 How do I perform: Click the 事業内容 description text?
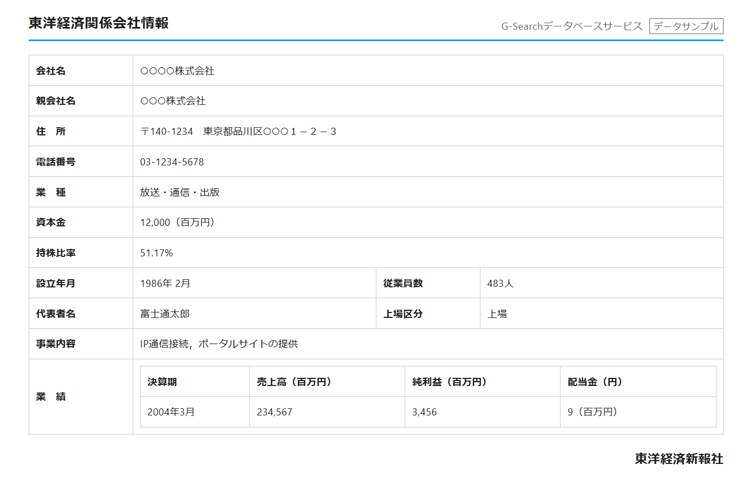[x=219, y=344]
